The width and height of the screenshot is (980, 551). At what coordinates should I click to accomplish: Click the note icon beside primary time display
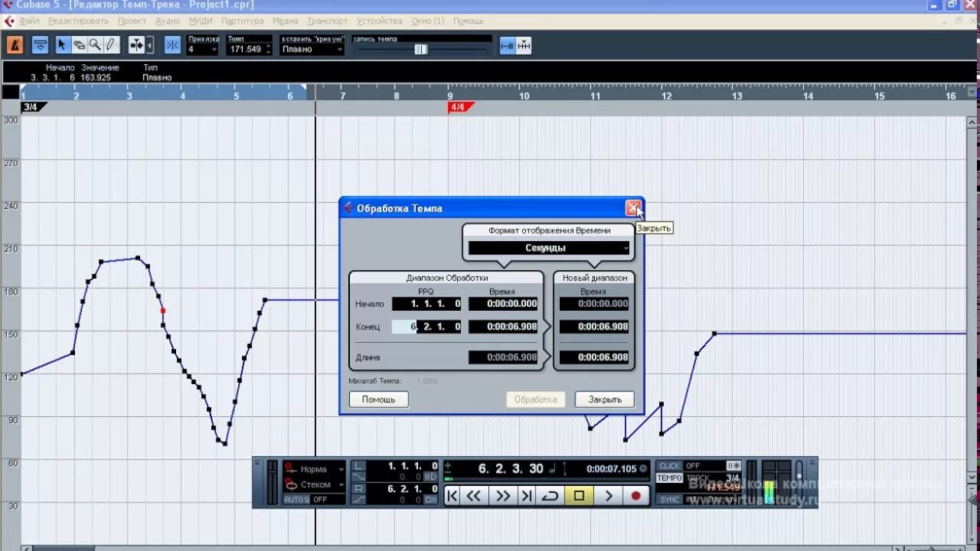click(x=553, y=468)
